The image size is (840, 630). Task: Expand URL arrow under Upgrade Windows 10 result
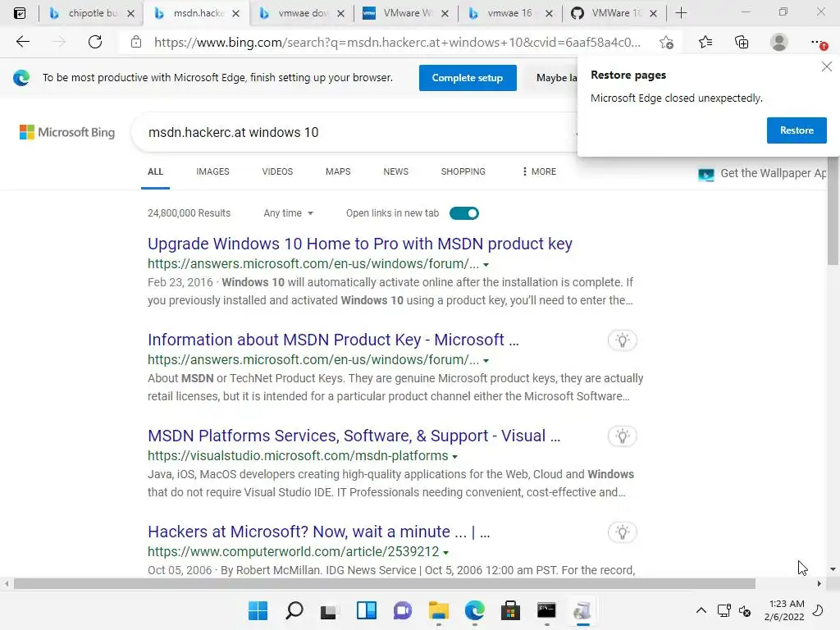(x=486, y=265)
